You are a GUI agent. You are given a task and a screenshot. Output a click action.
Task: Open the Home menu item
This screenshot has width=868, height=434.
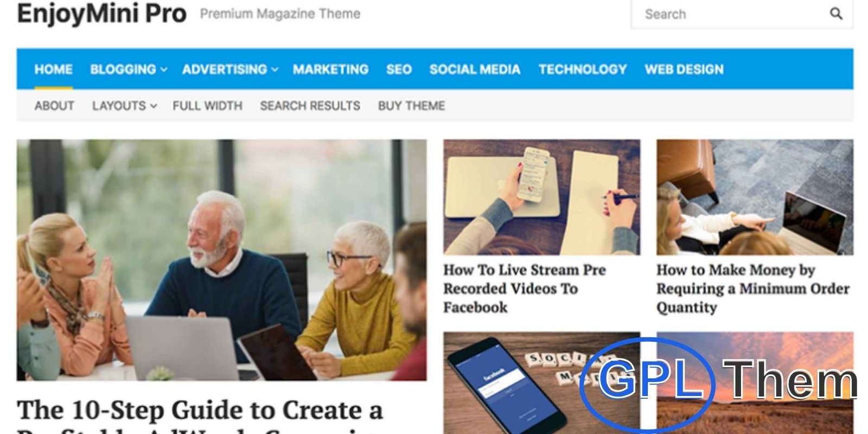point(53,69)
